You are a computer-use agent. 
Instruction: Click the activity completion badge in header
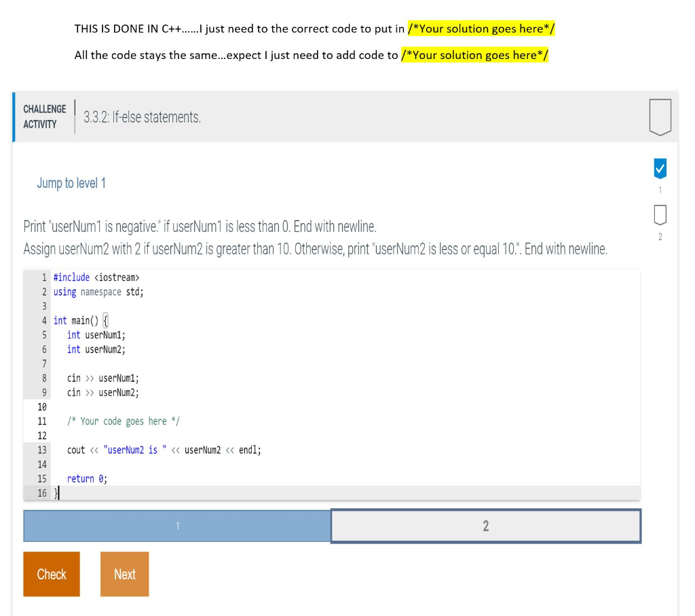click(660, 117)
